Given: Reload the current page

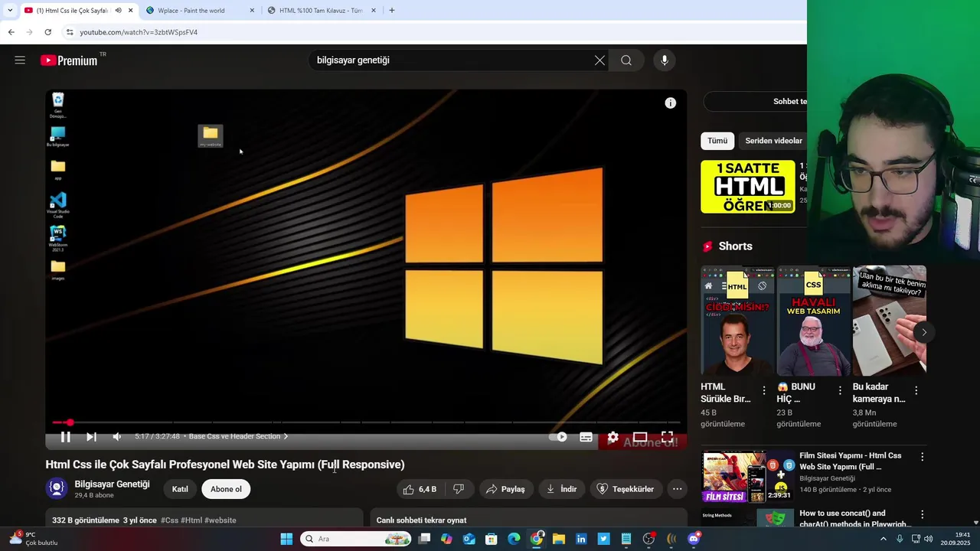Looking at the screenshot, I should pyautogui.click(x=47, y=32).
